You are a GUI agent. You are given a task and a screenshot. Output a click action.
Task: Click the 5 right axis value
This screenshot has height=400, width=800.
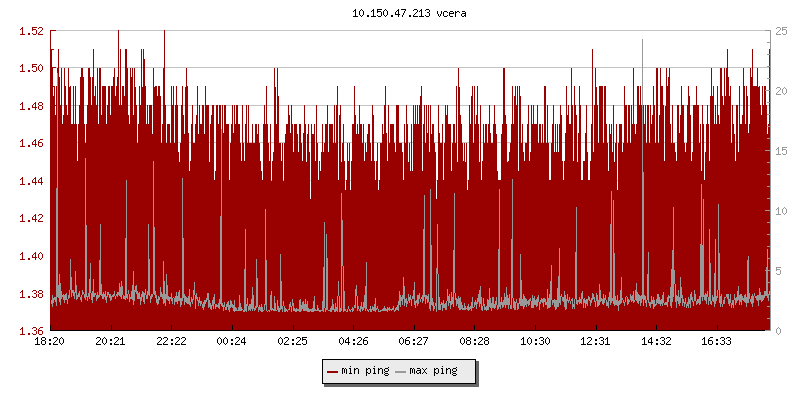point(778,271)
